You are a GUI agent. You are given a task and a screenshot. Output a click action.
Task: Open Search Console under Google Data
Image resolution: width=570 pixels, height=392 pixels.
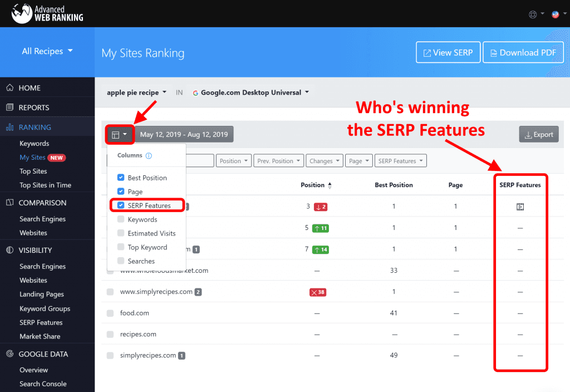(43, 384)
